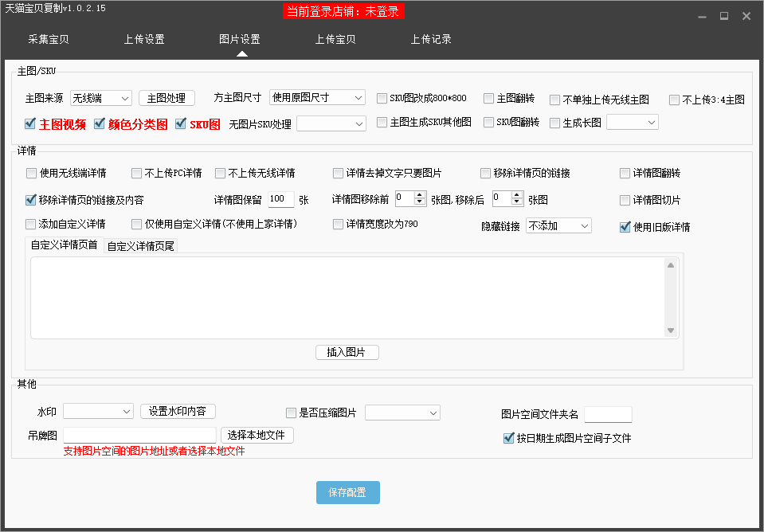
Task: Select the 自定义详情页尾 tab
Action: (x=140, y=246)
